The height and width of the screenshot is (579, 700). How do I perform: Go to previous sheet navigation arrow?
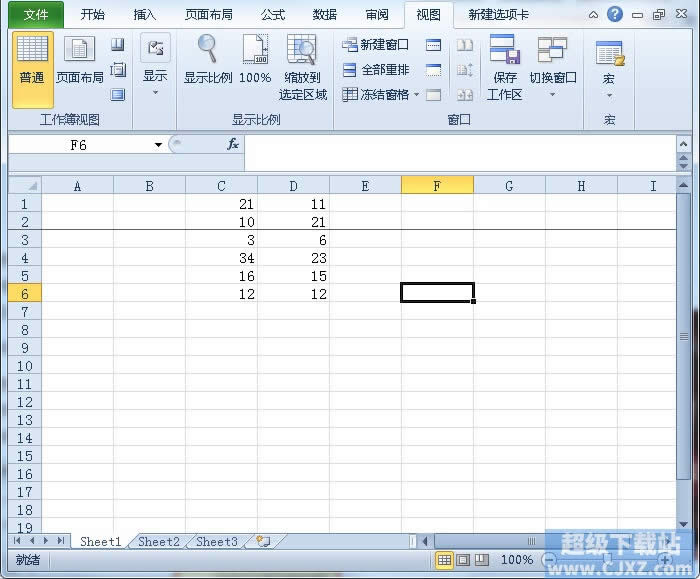point(32,541)
